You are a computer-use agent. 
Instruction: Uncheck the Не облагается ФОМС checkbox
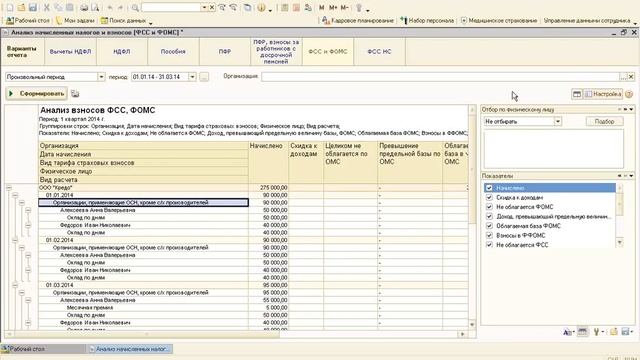tap(489, 207)
